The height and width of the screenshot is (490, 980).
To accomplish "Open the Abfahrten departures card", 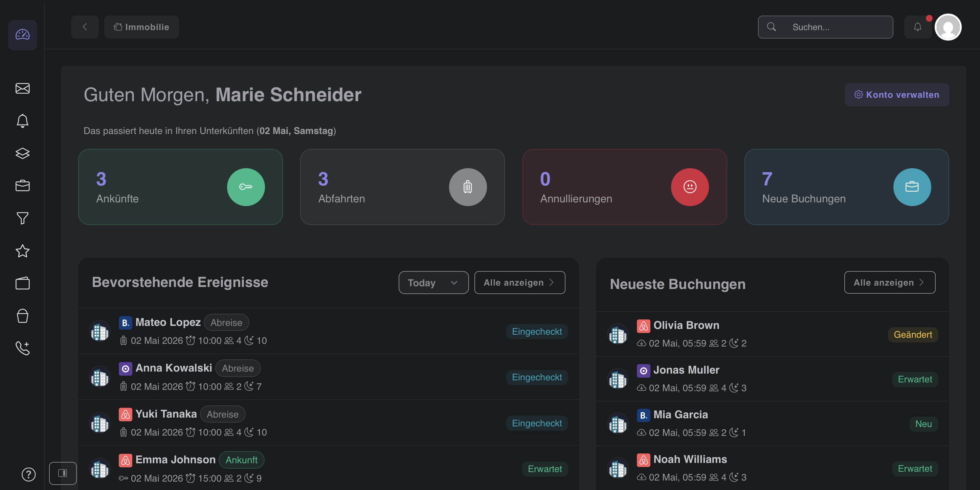I will pyautogui.click(x=402, y=187).
